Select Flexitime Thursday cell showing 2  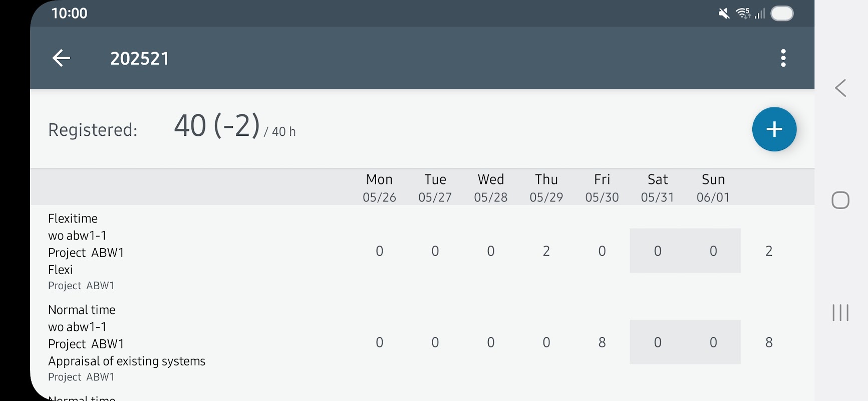click(x=546, y=251)
